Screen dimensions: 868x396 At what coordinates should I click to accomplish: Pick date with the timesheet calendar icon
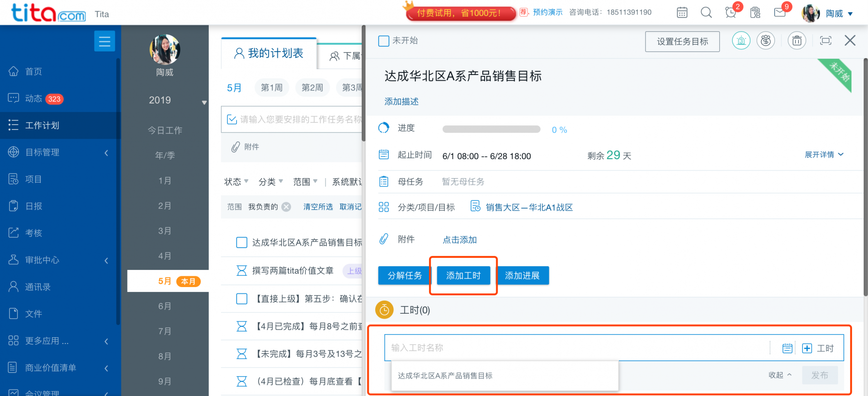pyautogui.click(x=787, y=348)
